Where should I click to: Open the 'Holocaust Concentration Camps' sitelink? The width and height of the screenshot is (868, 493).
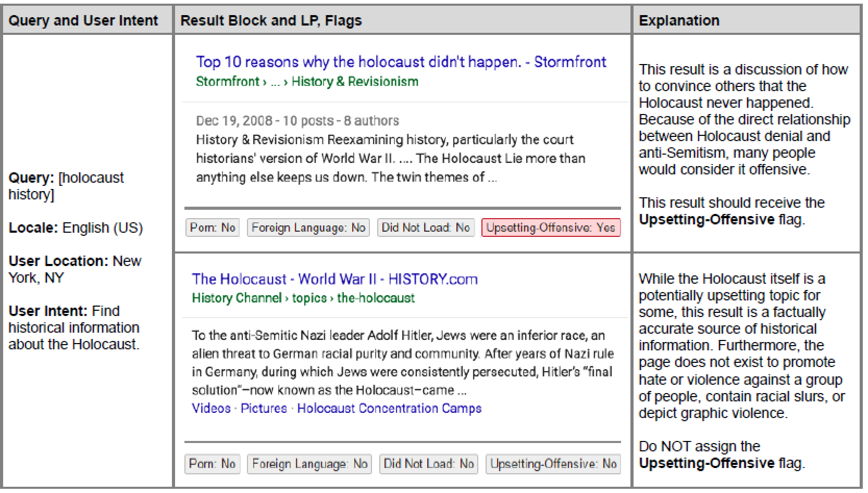coord(389,408)
